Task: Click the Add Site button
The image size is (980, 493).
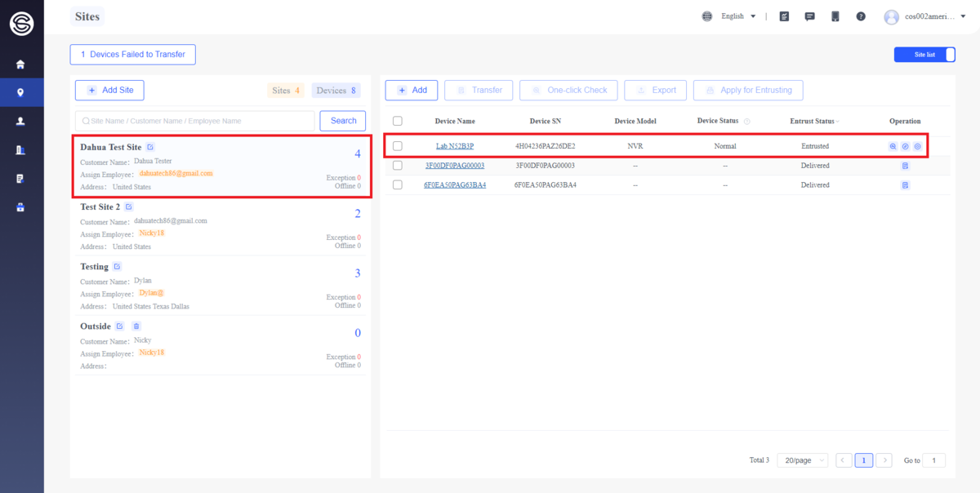Action: click(x=109, y=90)
